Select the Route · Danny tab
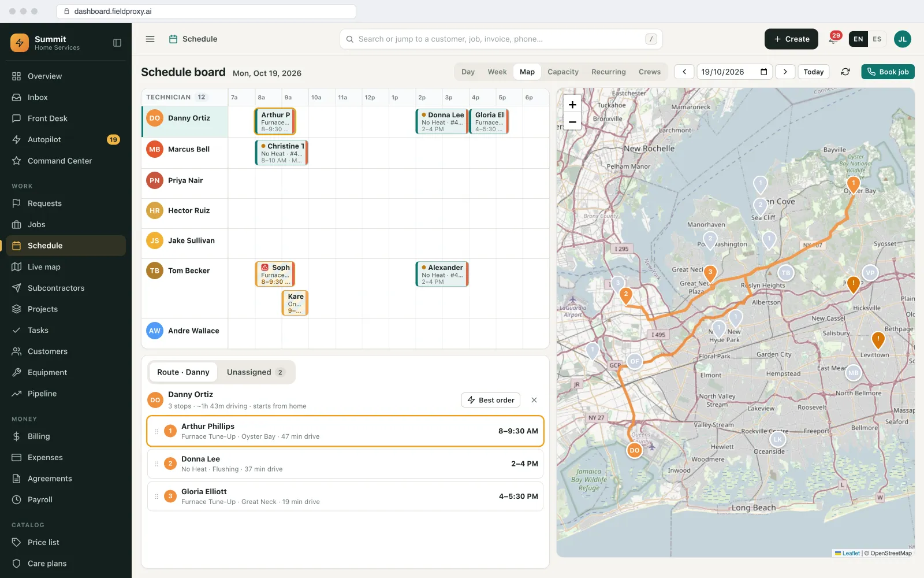The width and height of the screenshot is (924, 578). point(183,372)
